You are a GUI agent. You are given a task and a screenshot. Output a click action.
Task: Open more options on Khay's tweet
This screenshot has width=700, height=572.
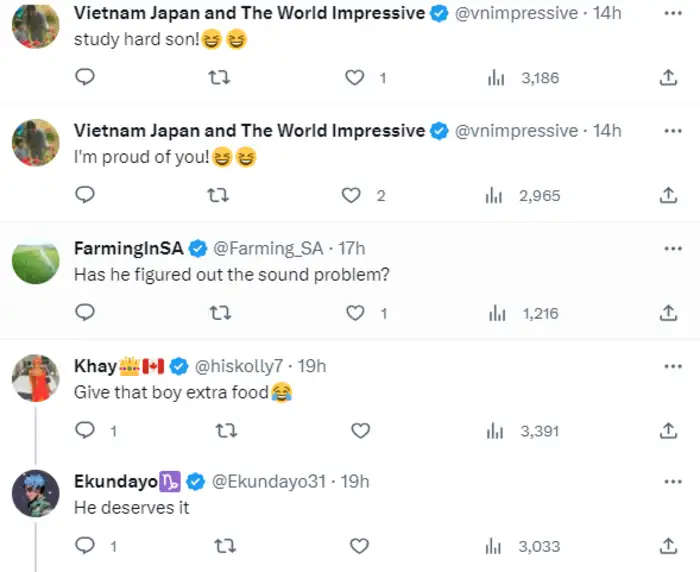point(672,366)
